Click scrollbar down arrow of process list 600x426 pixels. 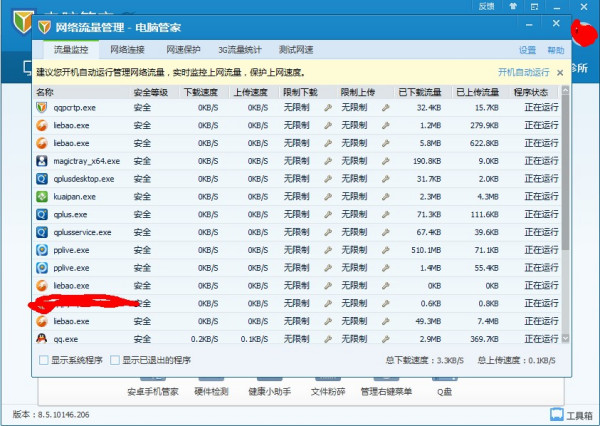coord(565,338)
